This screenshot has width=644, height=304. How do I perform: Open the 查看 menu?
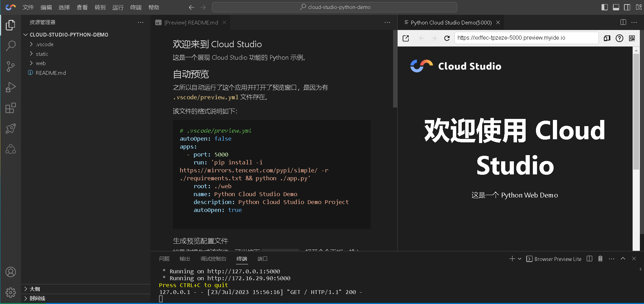pyautogui.click(x=82, y=7)
